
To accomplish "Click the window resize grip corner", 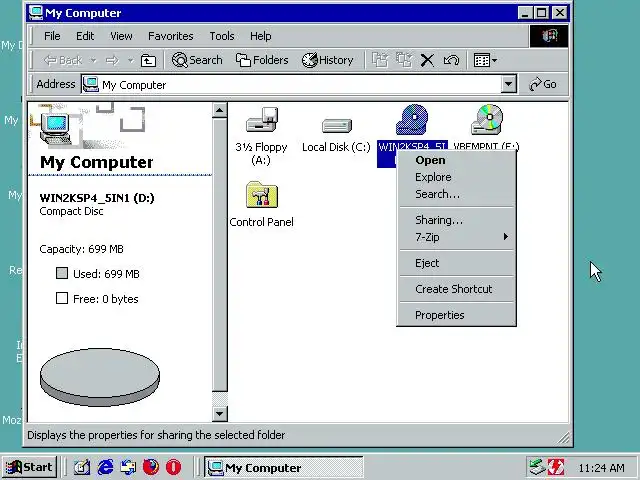I will click(564, 438).
